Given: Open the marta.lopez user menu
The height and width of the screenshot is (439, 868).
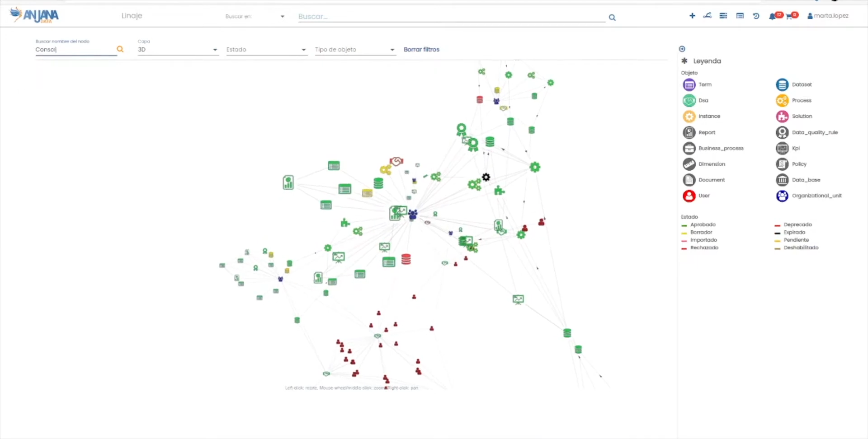Looking at the screenshot, I should tap(828, 16).
